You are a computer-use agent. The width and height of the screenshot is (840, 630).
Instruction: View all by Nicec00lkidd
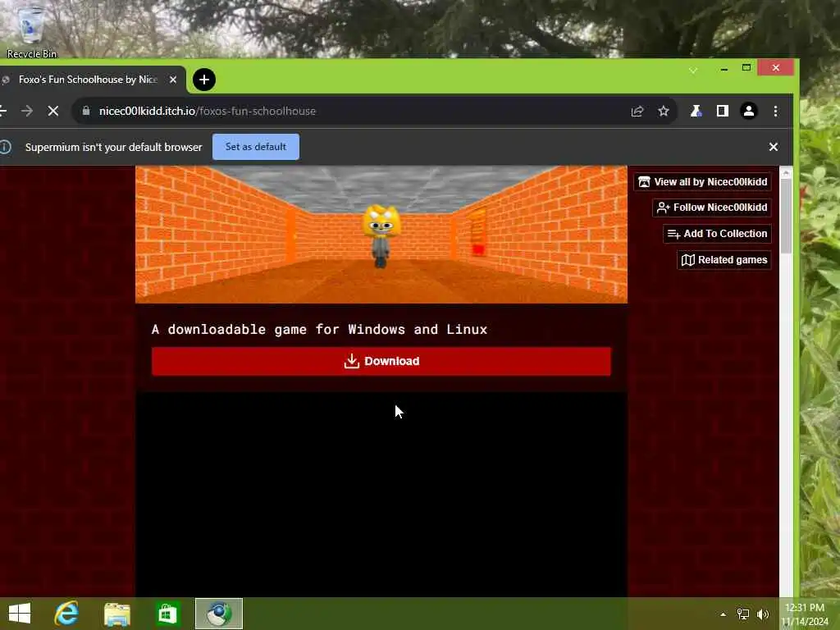703,181
